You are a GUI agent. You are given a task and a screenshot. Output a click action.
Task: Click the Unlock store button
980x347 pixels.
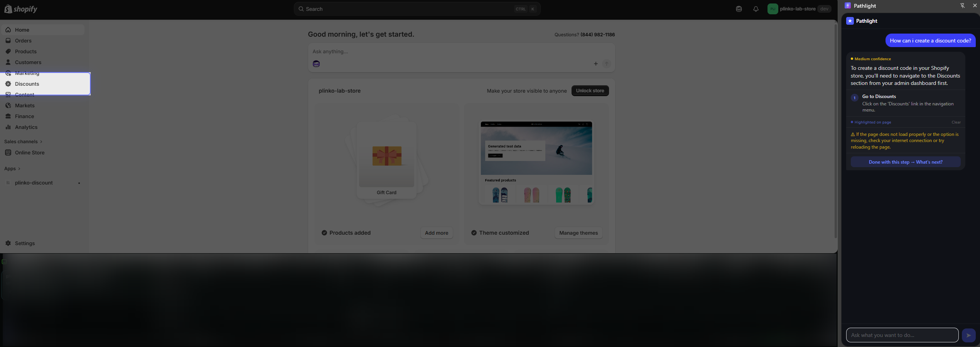(590, 91)
